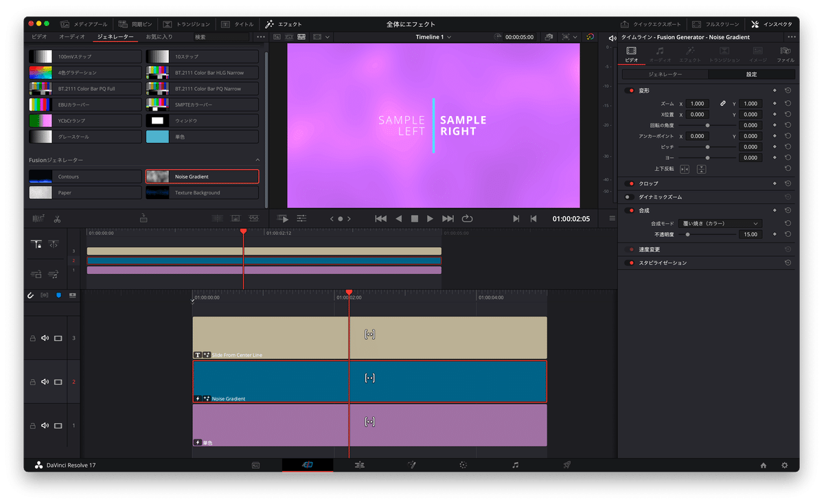Disable video on track 1
Viewport: 824px width, 504px height.
[x=58, y=425]
